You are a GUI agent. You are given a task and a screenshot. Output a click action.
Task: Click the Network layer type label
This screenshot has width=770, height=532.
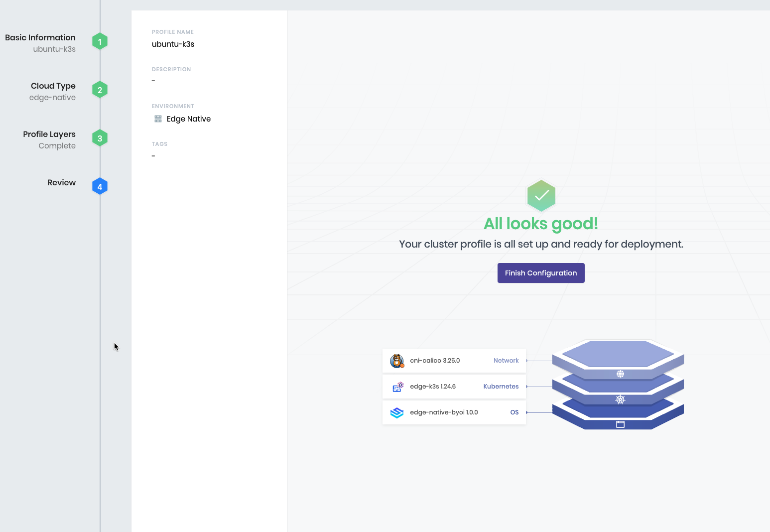pos(506,361)
